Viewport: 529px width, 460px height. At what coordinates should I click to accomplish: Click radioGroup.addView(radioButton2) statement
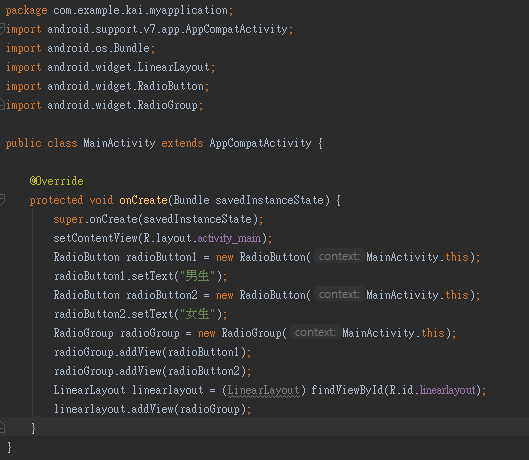point(152,371)
